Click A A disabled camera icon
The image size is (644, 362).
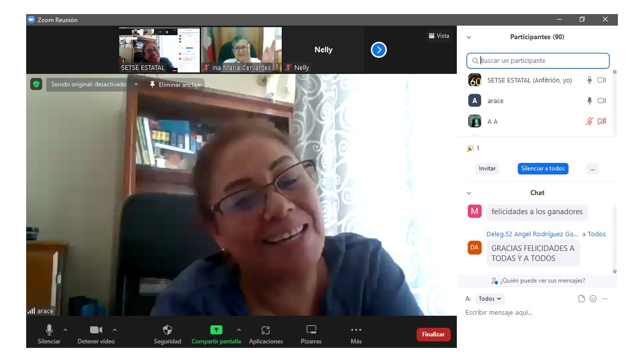[602, 121]
